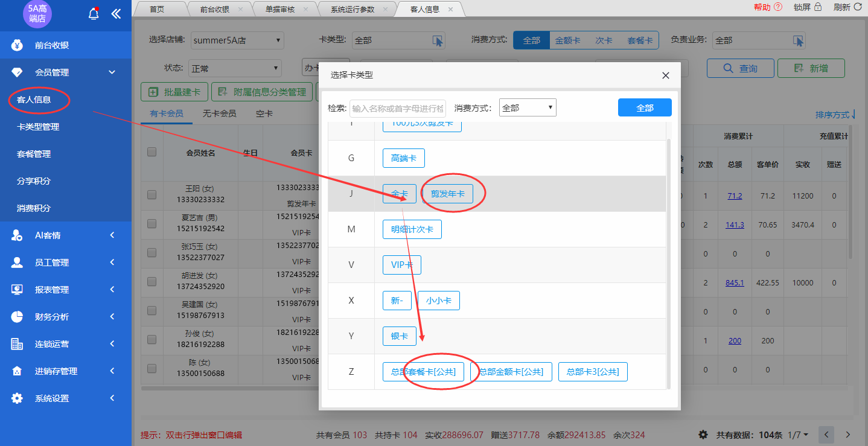
Task: Open 套餐管理 in the sidebar
Action: 34,154
